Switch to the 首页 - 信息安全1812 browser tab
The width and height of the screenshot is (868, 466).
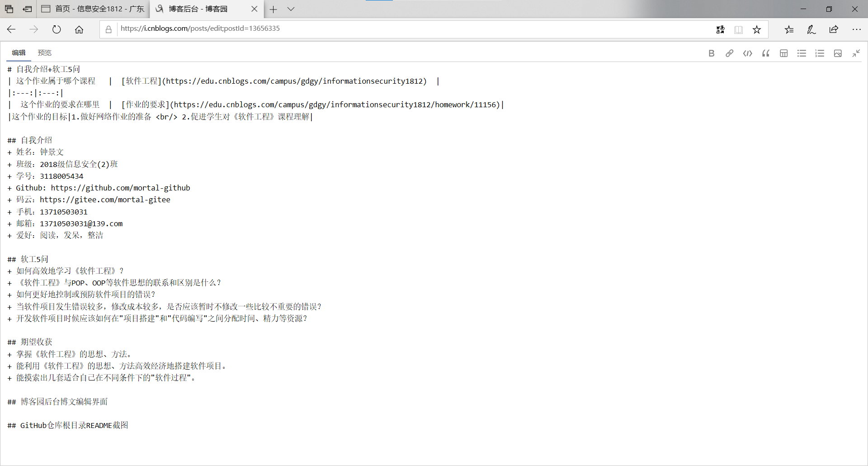click(93, 9)
